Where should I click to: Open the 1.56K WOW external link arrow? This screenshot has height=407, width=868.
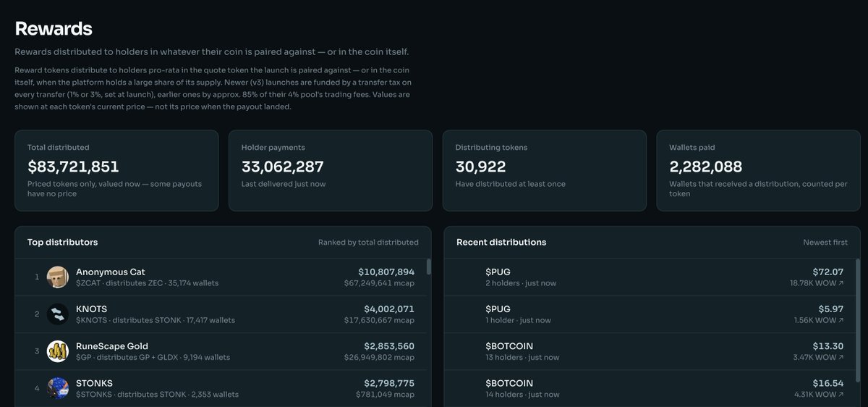tap(841, 320)
